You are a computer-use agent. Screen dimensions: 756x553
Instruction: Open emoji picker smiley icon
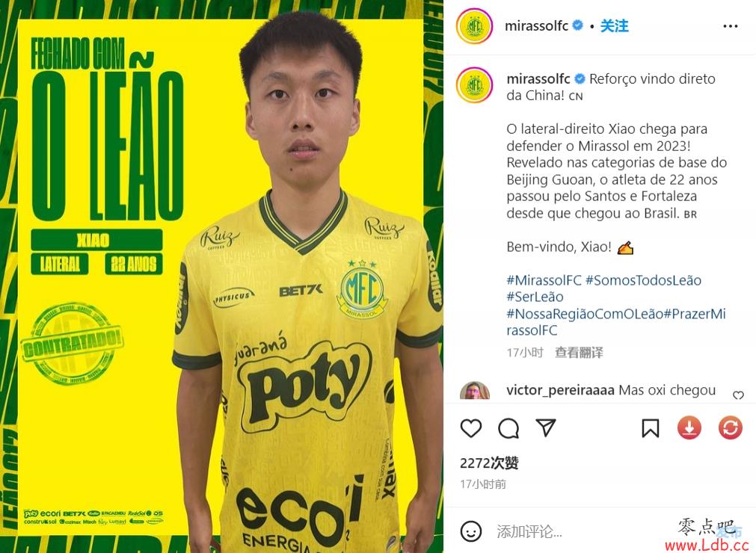pyautogui.click(x=470, y=531)
